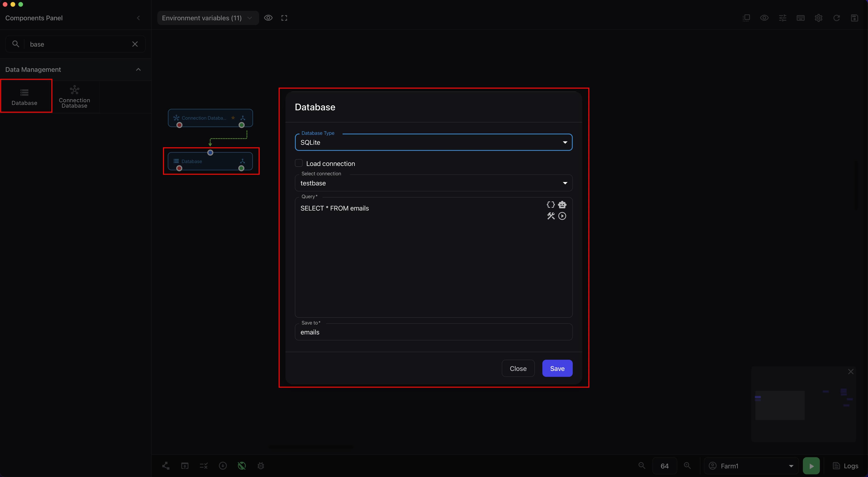Click the minimap viewport thumbnail
Screen dimensions: 868x477
pyautogui.click(x=780, y=405)
